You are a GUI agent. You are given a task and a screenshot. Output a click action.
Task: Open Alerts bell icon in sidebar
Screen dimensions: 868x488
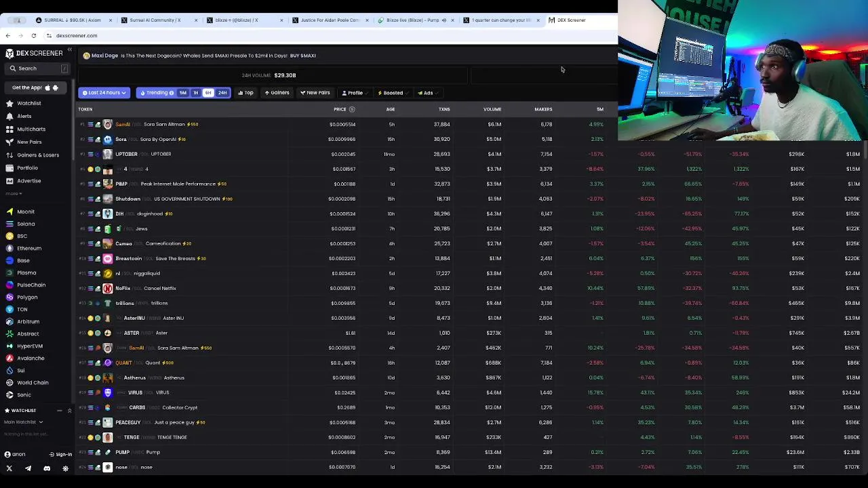point(9,116)
